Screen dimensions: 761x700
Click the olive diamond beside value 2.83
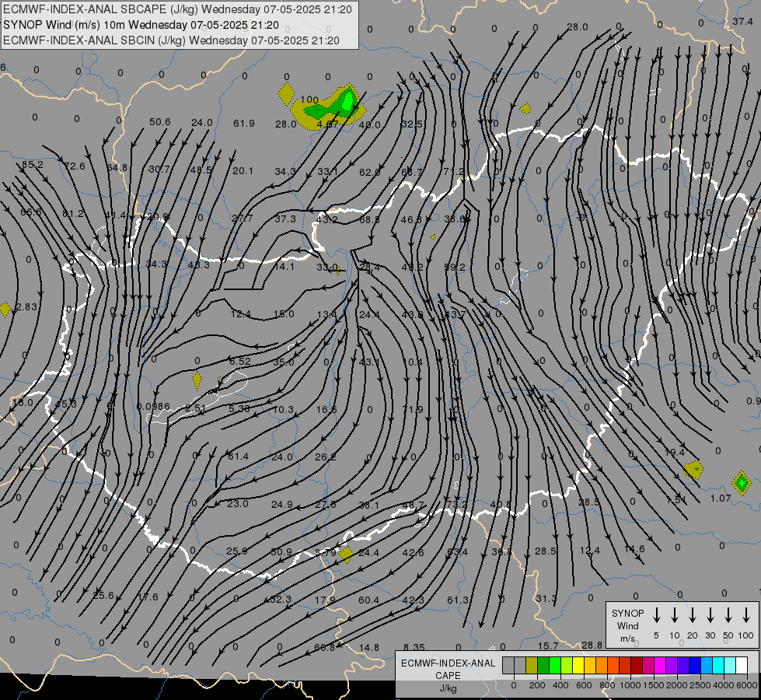pos(5,309)
